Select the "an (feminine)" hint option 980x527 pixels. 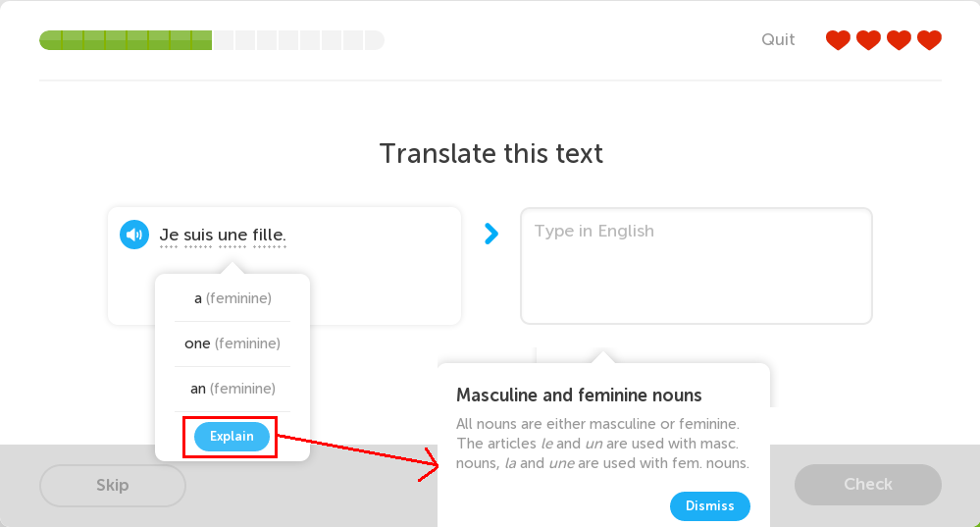232,389
